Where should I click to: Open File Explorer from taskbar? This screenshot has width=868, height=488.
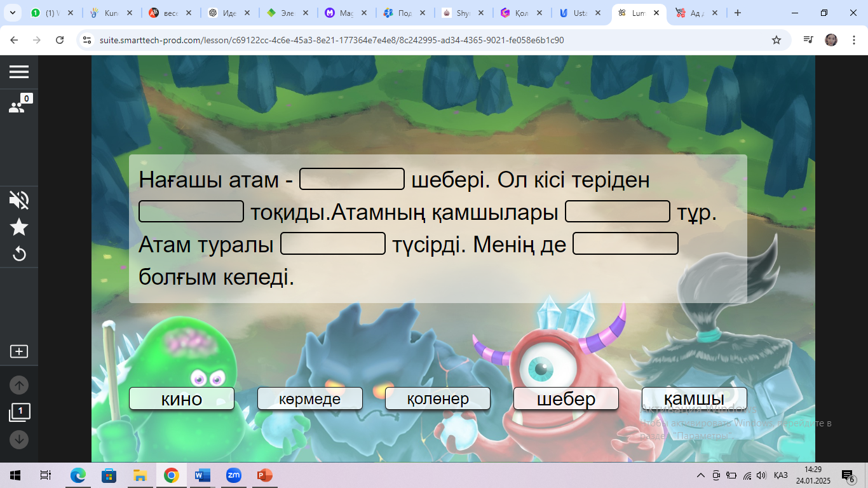(x=140, y=475)
